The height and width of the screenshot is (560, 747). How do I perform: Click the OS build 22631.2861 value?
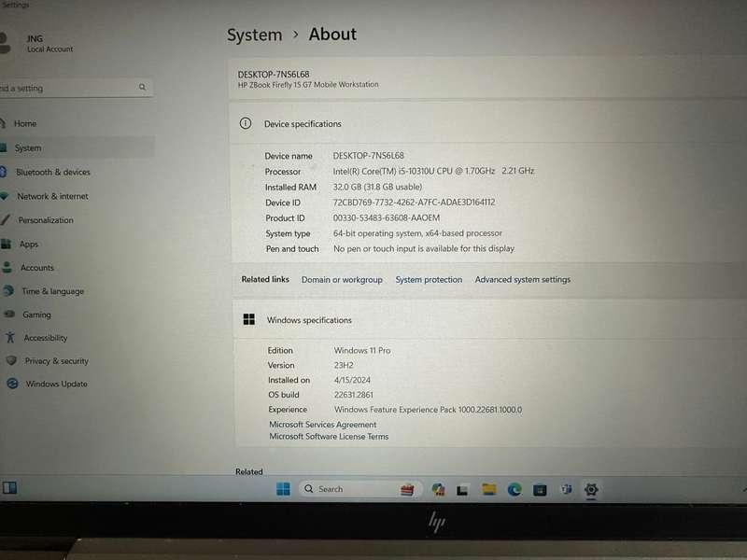click(x=354, y=395)
